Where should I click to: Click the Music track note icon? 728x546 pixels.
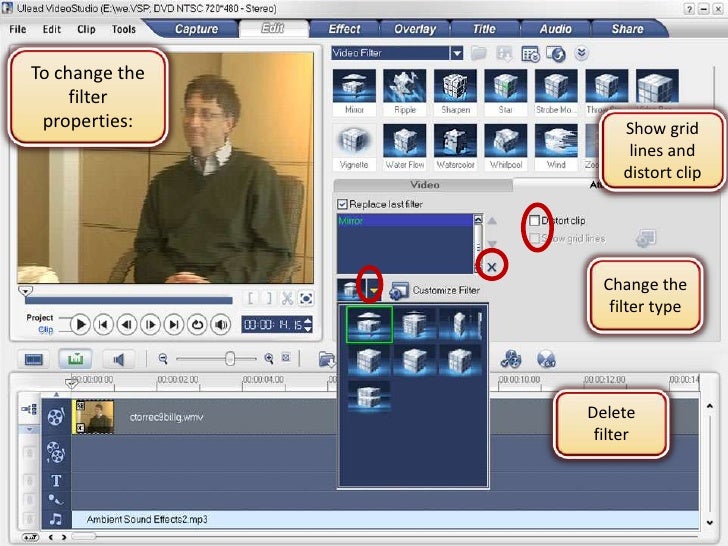point(56,519)
